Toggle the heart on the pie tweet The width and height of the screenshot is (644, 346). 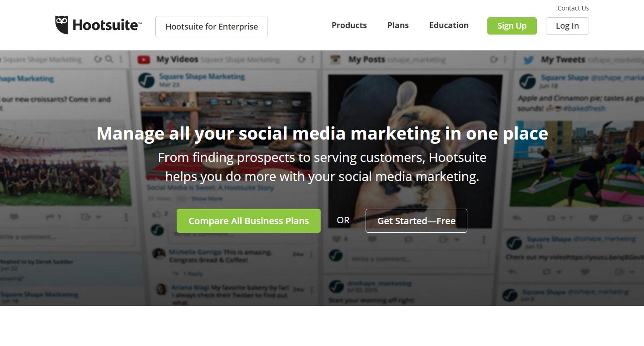coord(593,218)
